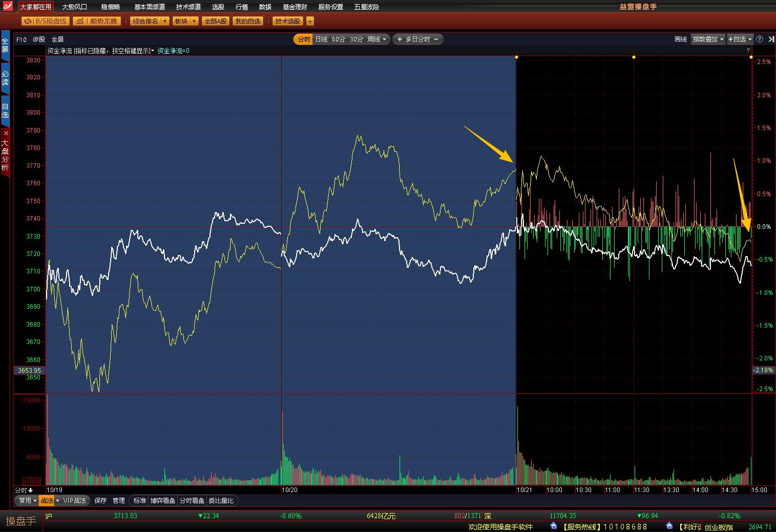This screenshot has height=532, width=776.
Task: Switch to the 全景 side tab
Action: [x=5, y=45]
